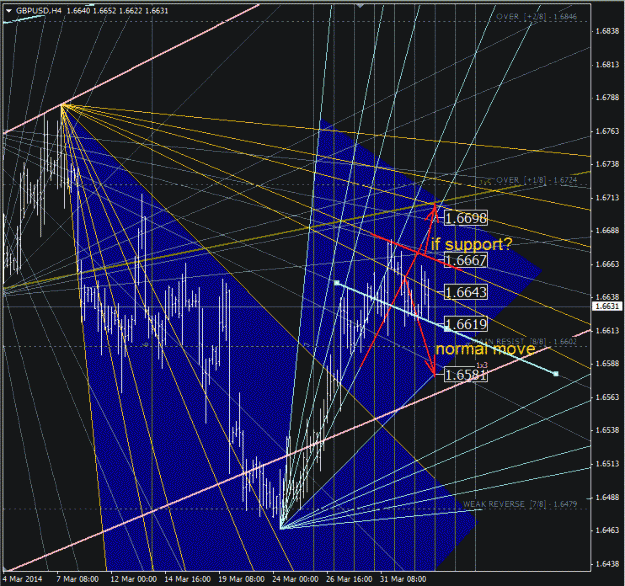Select the 1.6698 price label box

tap(466, 218)
